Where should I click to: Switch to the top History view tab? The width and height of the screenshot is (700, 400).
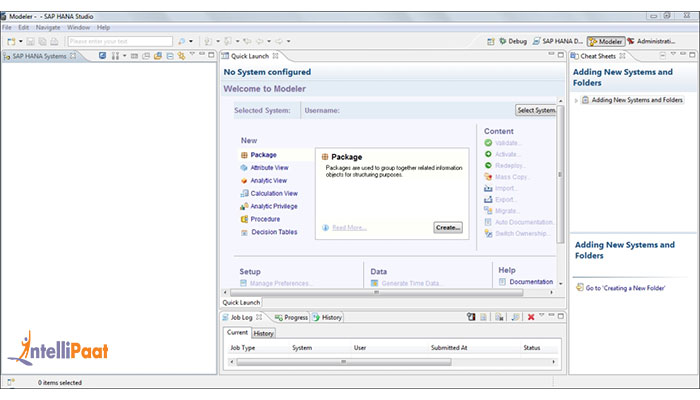pyautogui.click(x=327, y=317)
